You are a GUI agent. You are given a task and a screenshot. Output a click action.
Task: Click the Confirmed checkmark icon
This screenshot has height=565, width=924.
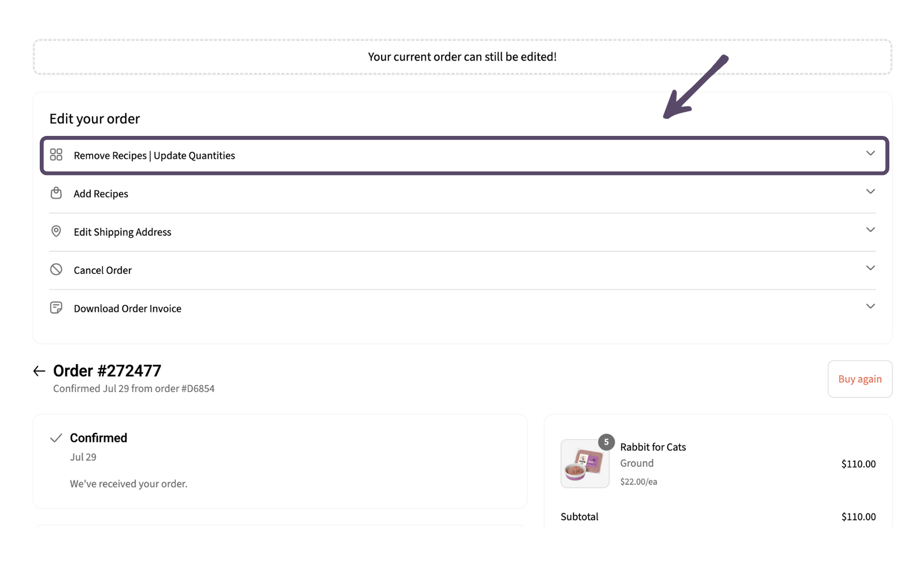[x=56, y=438]
